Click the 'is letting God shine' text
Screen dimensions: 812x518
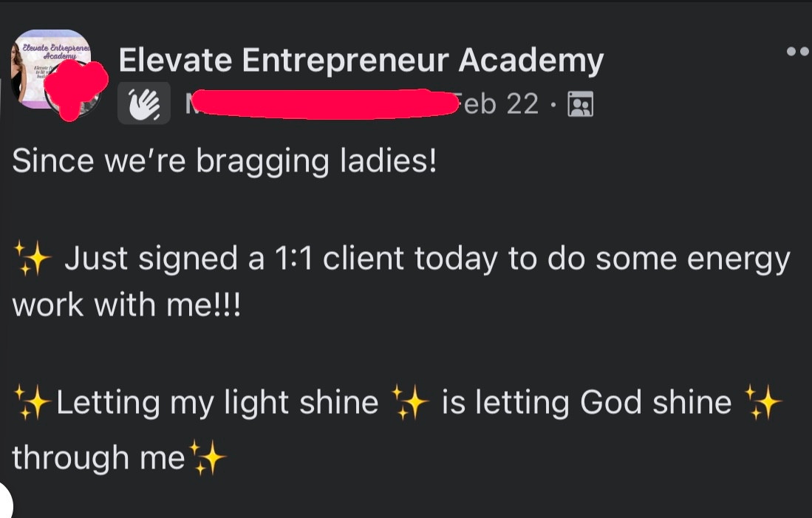586,403
